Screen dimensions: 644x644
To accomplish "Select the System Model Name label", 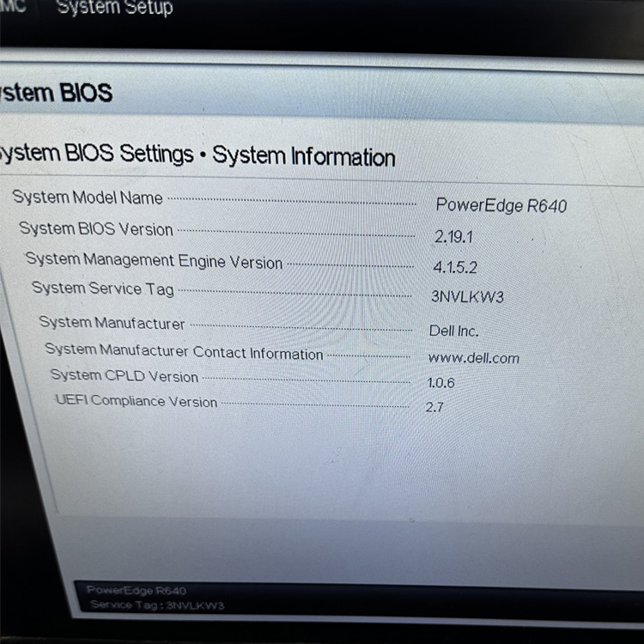I will [88, 197].
